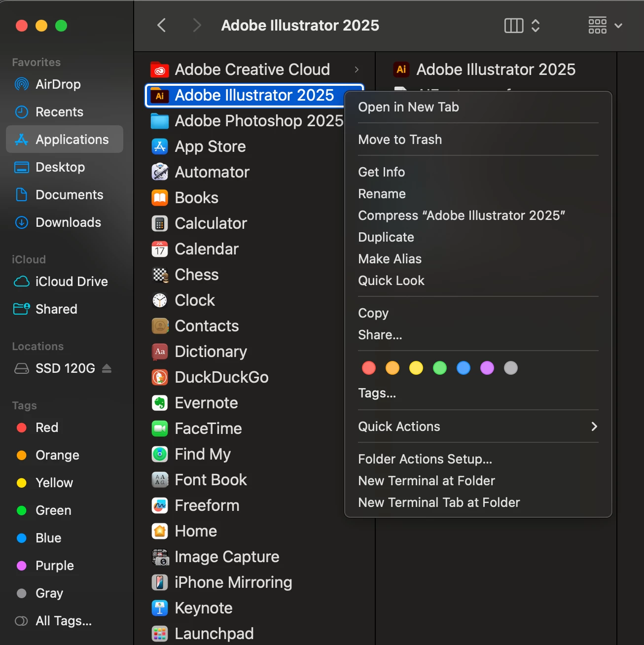
Task: Open the Shared sidebar item
Action: 65,309
